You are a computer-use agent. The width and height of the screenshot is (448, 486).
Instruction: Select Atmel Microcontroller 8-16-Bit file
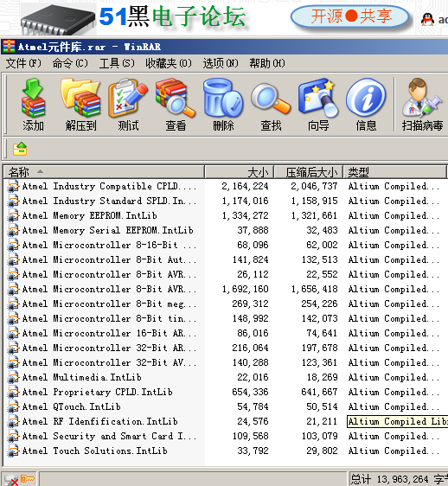pyautogui.click(x=110, y=246)
